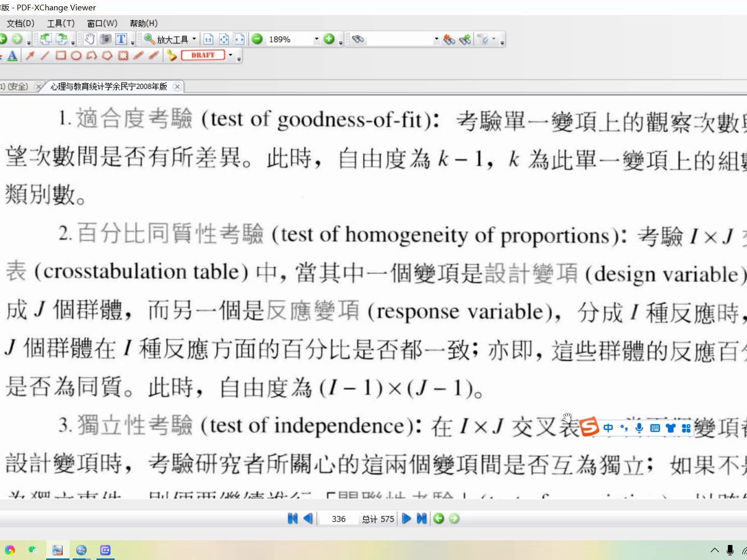Select the Pencil drawing tool
747x560 pixels.
(x=138, y=55)
